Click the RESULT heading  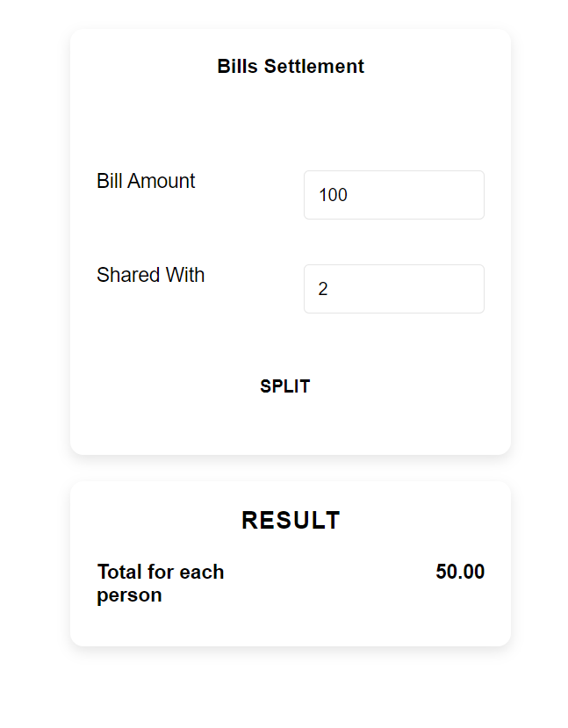[291, 520]
